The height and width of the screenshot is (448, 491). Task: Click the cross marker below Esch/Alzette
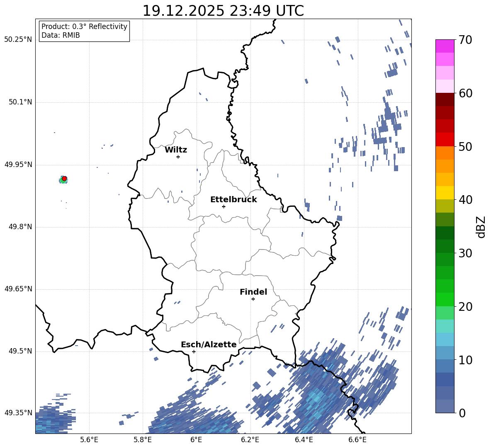194,351
